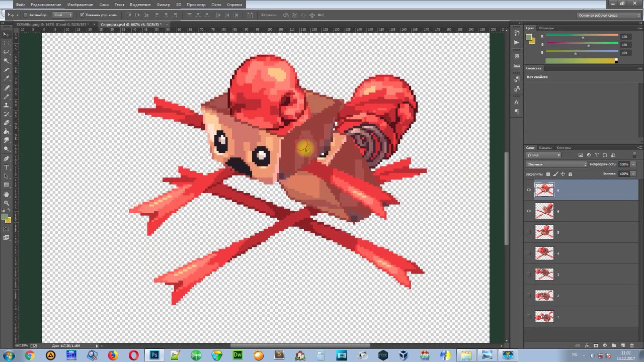Switch to the IXSh9Kn.png document tab
Image resolution: width=644 pixels, height=362 pixels.
tap(52, 24)
